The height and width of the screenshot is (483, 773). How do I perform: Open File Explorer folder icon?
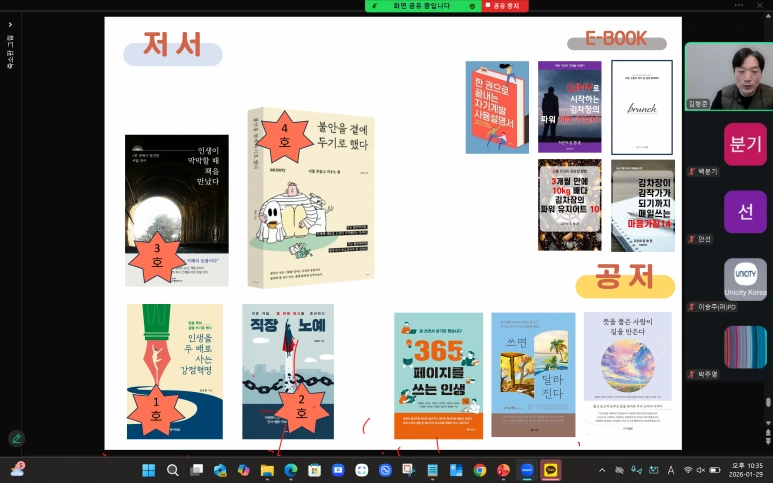tap(267, 470)
